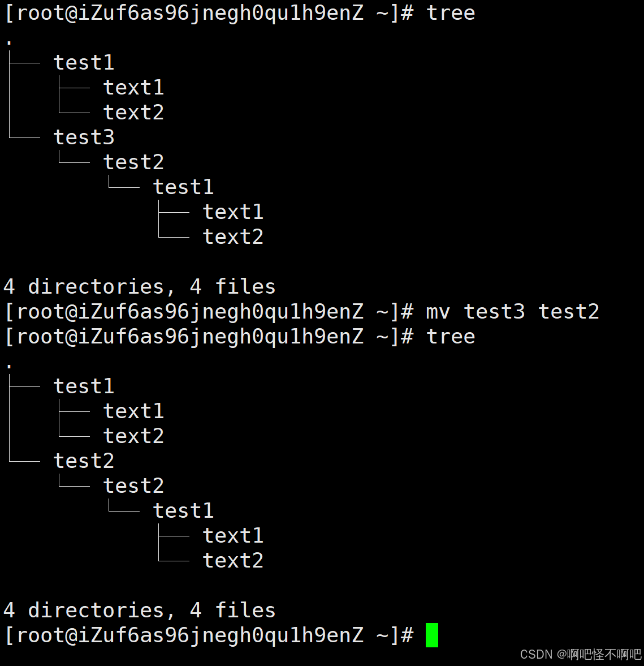
Task: Select test2 folder nested under test3
Action: [133, 162]
